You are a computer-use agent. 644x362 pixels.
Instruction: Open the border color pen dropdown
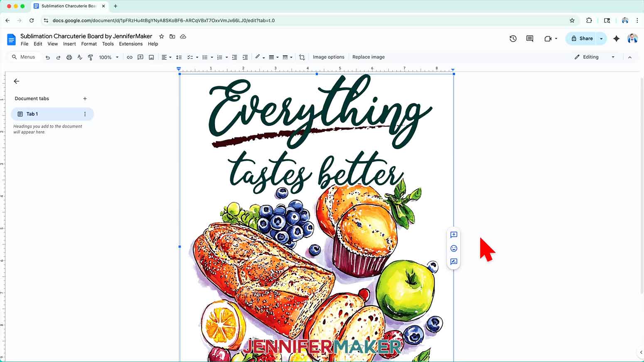(260, 57)
